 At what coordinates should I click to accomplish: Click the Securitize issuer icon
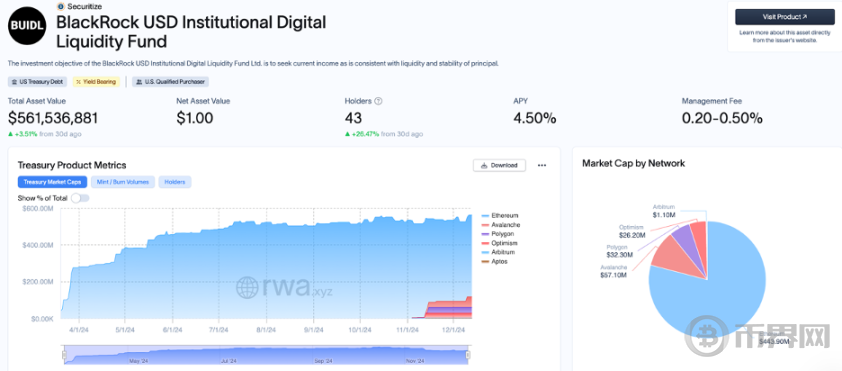point(60,6)
